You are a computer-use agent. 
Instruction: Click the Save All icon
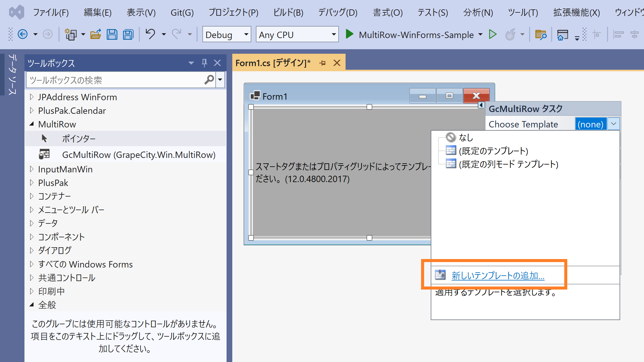[128, 34]
